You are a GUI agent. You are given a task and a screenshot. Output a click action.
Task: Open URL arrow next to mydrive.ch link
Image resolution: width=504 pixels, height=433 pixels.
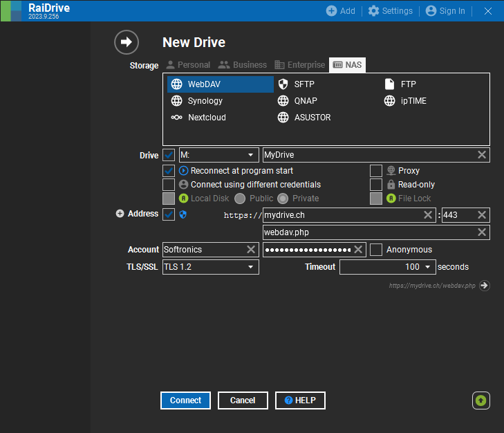[485, 286]
